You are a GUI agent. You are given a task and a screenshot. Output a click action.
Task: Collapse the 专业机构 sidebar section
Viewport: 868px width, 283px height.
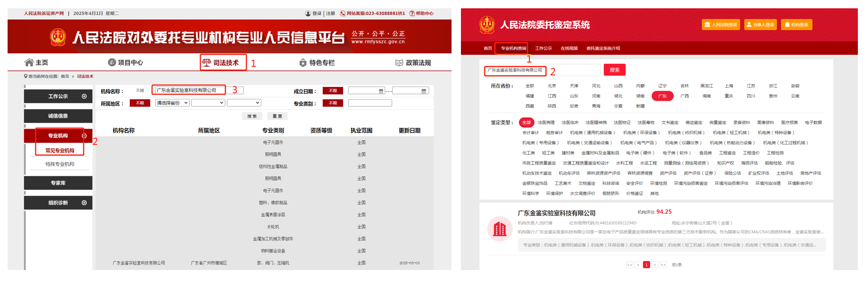coord(84,136)
